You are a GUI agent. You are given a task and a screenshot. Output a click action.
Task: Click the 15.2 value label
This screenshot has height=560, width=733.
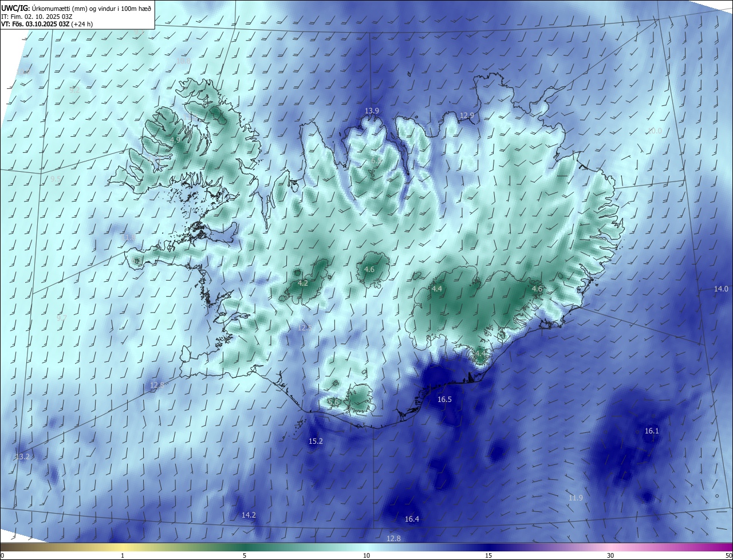click(x=316, y=441)
